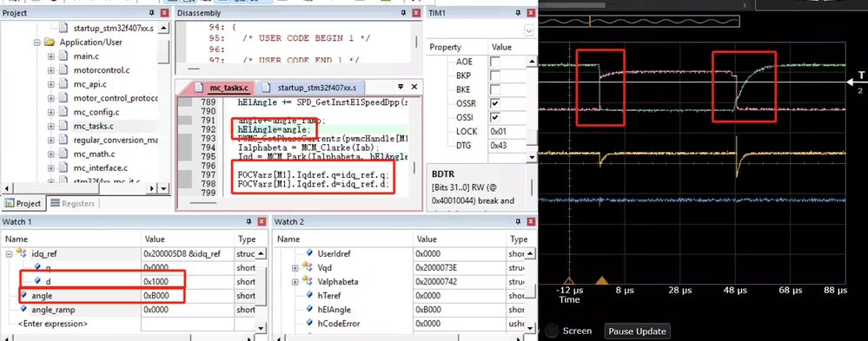Select mc_interface.c in project tree
This screenshot has height=341, width=868.
pyautogui.click(x=100, y=168)
